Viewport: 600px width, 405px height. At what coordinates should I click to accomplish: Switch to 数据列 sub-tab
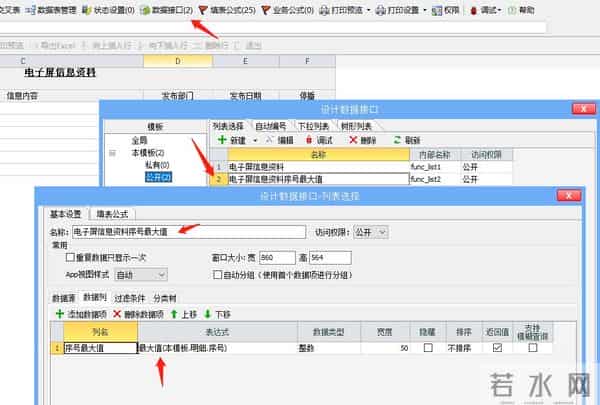pos(95,297)
